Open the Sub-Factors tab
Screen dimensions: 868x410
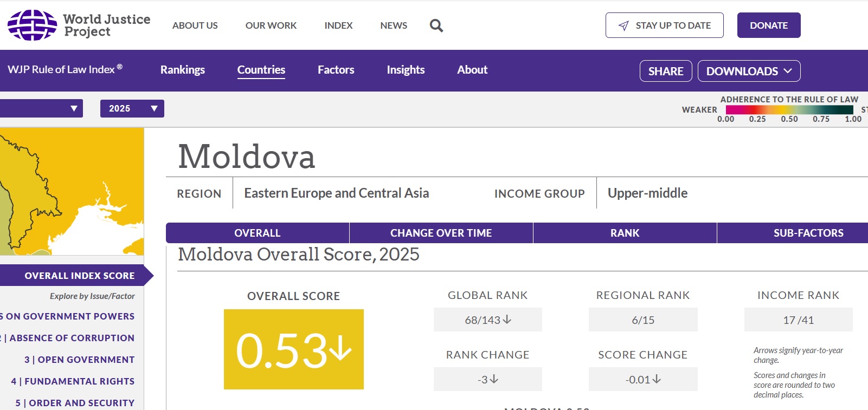(808, 233)
